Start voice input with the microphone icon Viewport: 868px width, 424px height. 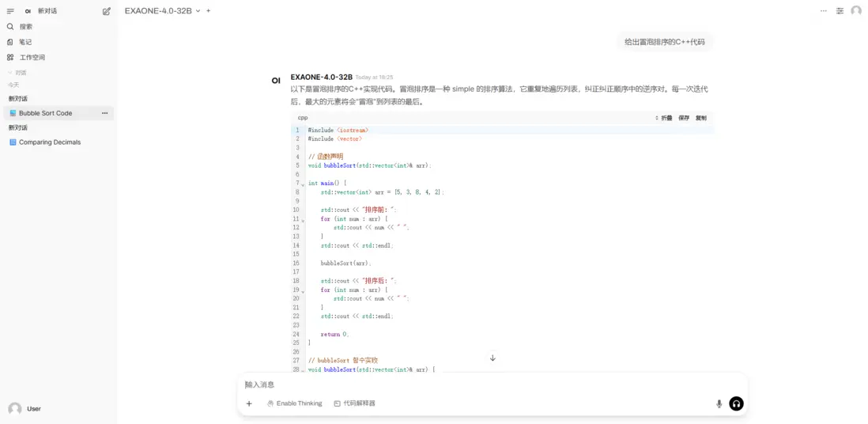719,403
